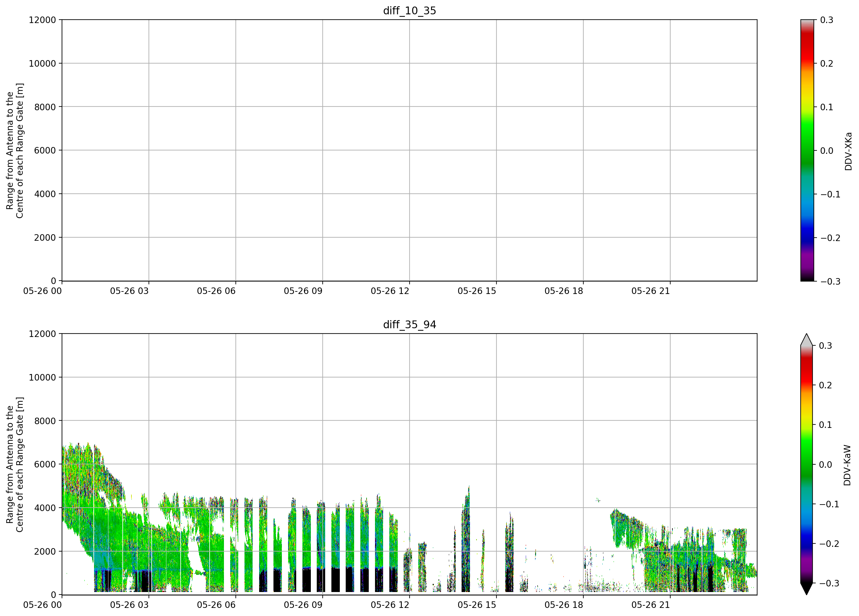Click the 0.3 tick on DDV-XKa colorbar
The width and height of the screenshot is (859, 616).
pos(827,20)
